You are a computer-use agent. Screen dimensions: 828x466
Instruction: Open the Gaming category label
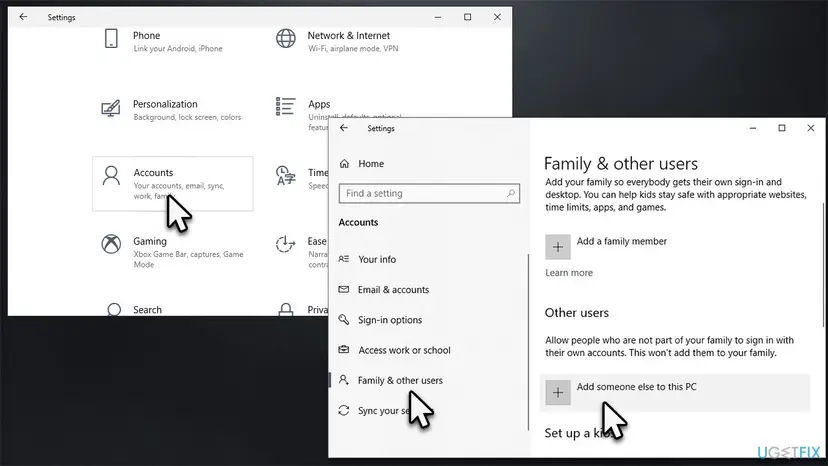(x=149, y=241)
